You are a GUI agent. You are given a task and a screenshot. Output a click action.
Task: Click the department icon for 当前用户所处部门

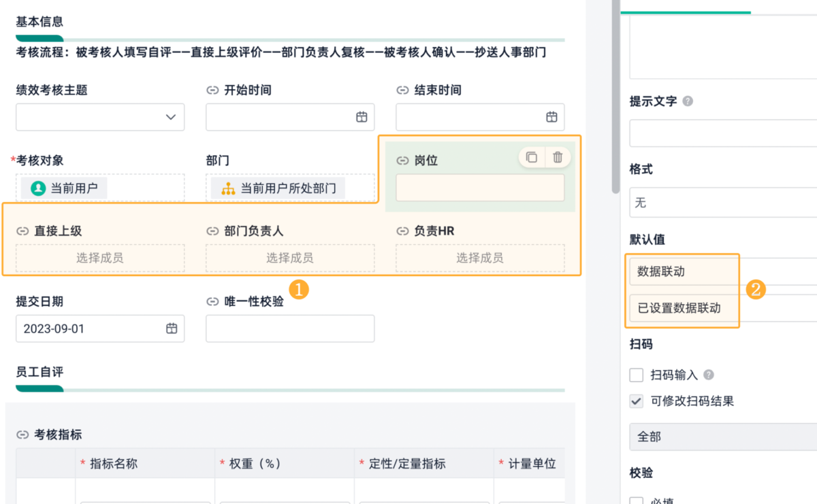click(228, 188)
